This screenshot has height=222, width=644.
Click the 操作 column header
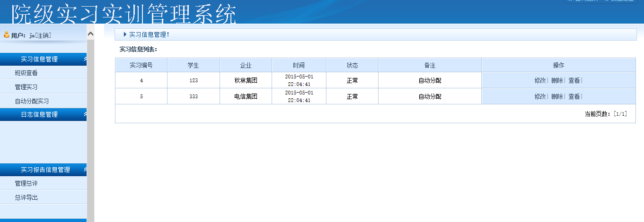click(x=558, y=65)
